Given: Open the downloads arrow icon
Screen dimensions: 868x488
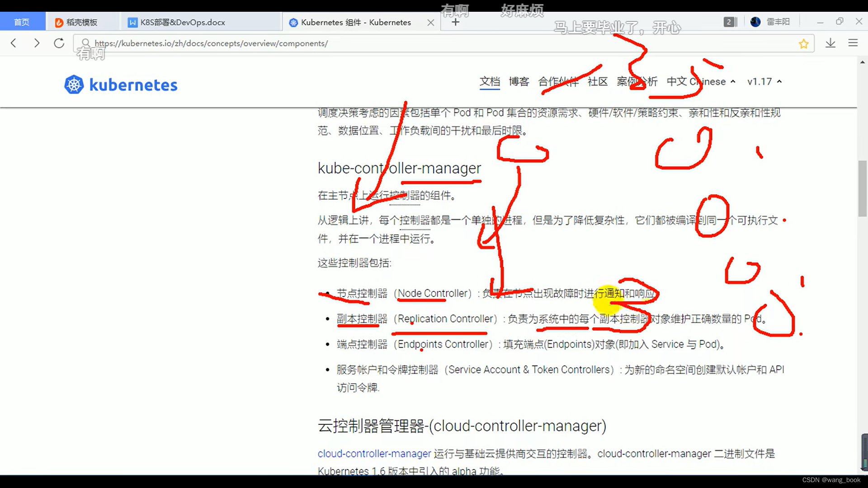Looking at the screenshot, I should pyautogui.click(x=830, y=43).
